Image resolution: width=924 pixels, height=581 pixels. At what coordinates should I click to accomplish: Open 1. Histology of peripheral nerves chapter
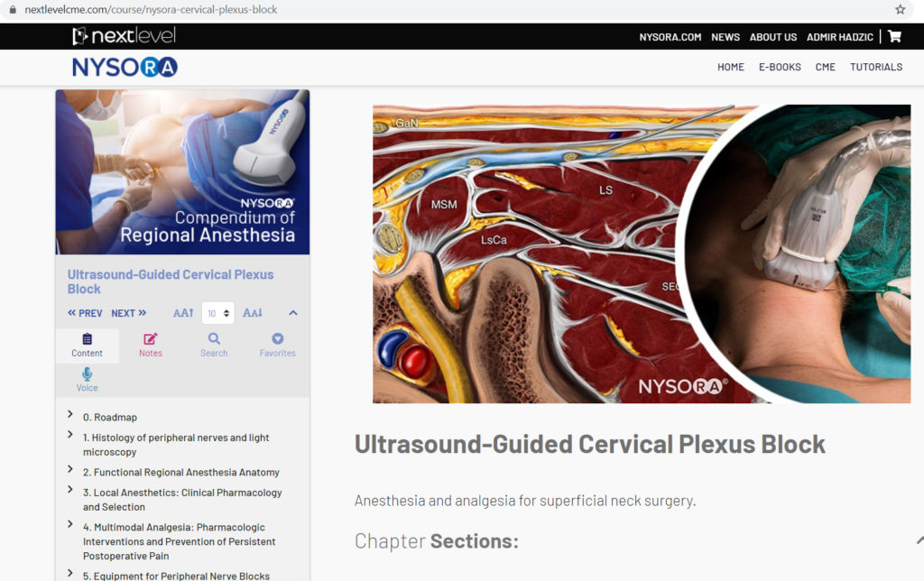pyautogui.click(x=176, y=445)
